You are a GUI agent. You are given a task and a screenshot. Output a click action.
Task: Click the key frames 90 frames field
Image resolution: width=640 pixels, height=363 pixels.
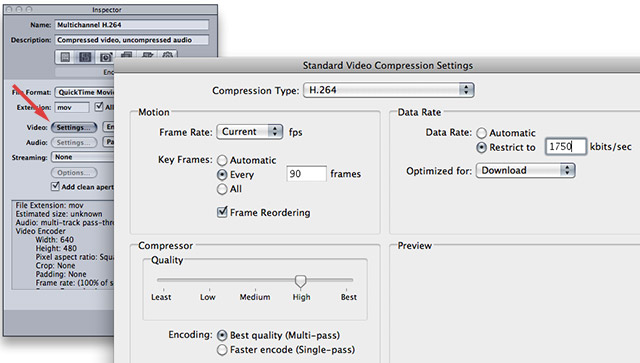[306, 174]
